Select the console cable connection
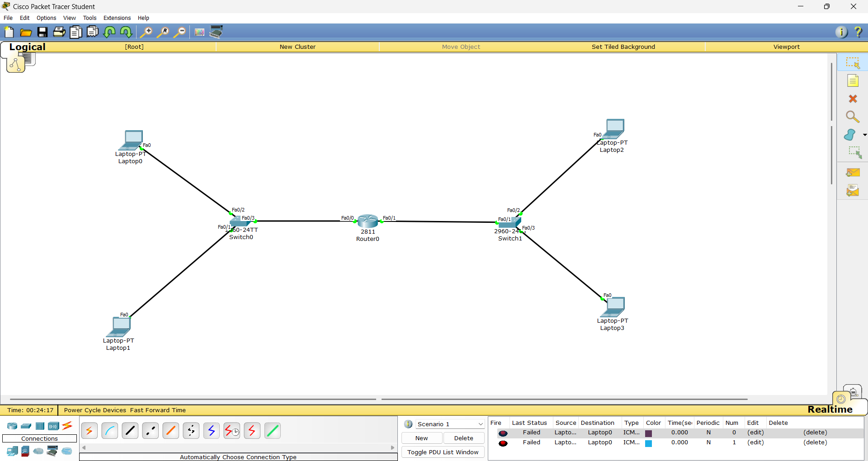868x461 pixels. [x=109, y=431]
